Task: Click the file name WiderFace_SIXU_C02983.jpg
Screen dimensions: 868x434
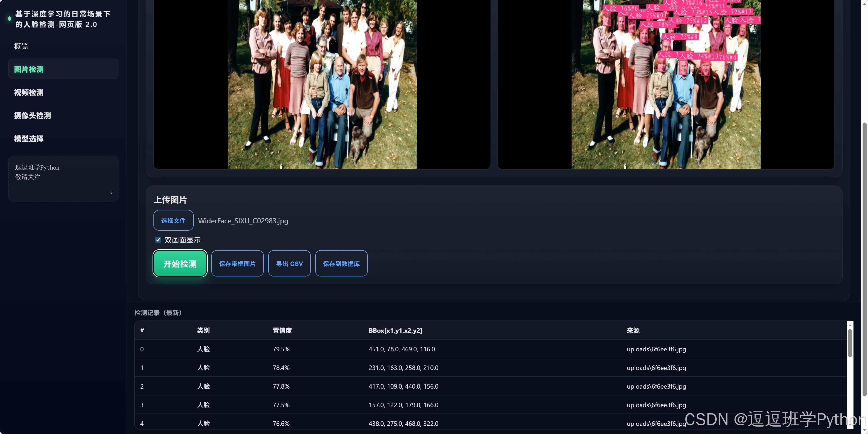Action: (243, 221)
